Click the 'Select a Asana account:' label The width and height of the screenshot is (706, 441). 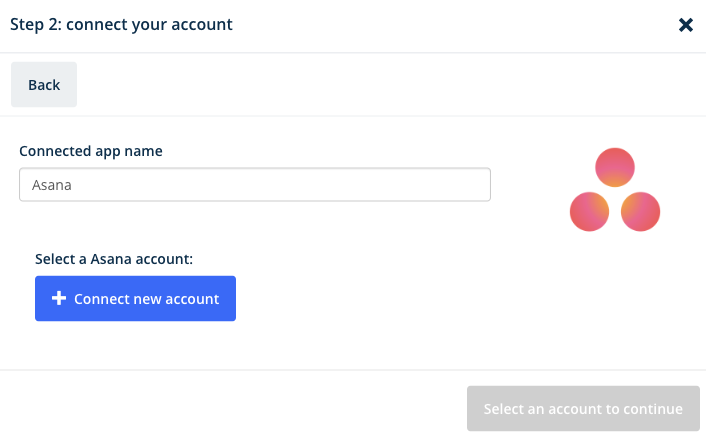(114, 259)
